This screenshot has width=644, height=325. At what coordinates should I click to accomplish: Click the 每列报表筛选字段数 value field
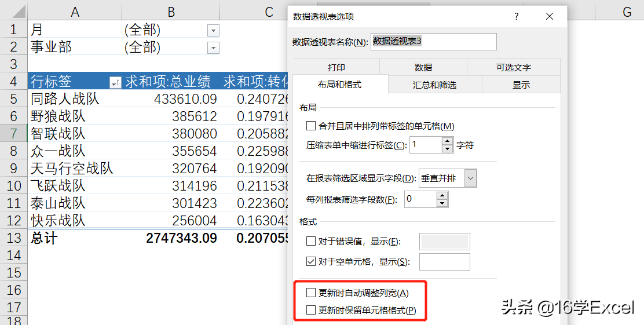(x=420, y=199)
